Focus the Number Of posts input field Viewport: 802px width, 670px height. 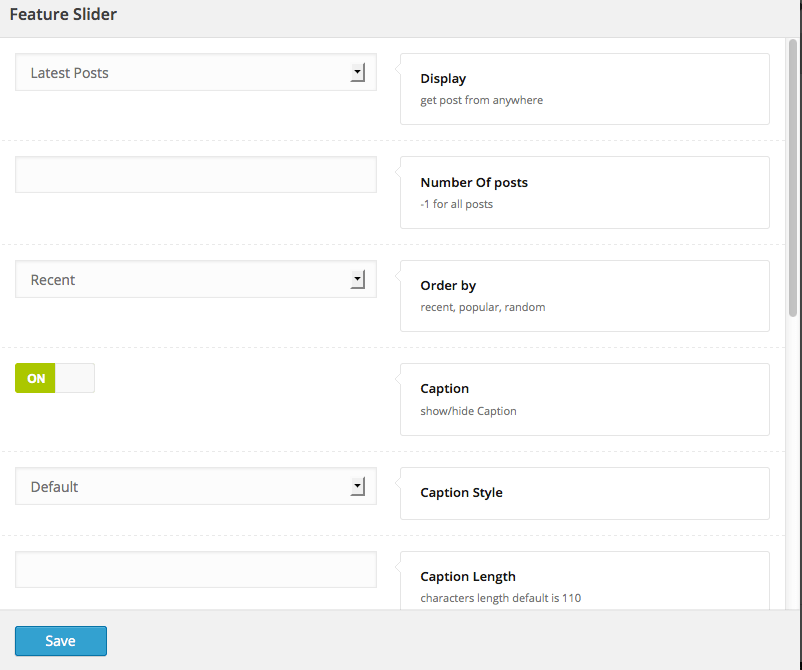(x=195, y=175)
